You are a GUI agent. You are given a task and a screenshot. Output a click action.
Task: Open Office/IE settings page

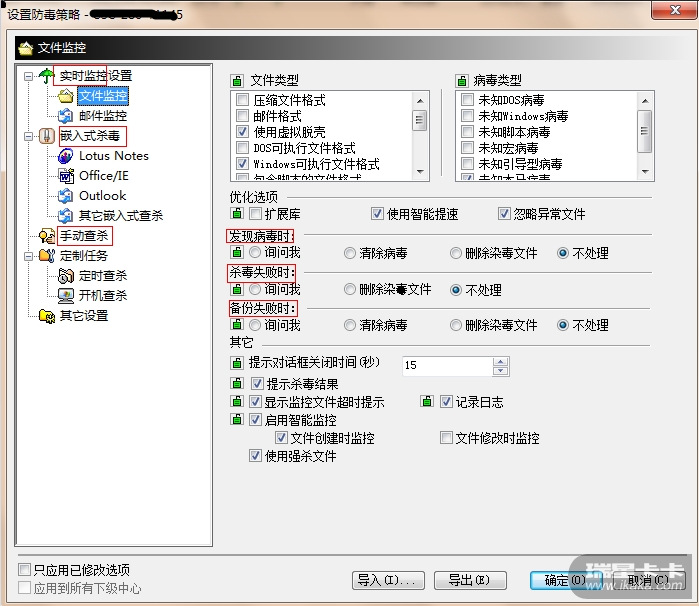[x=104, y=176]
